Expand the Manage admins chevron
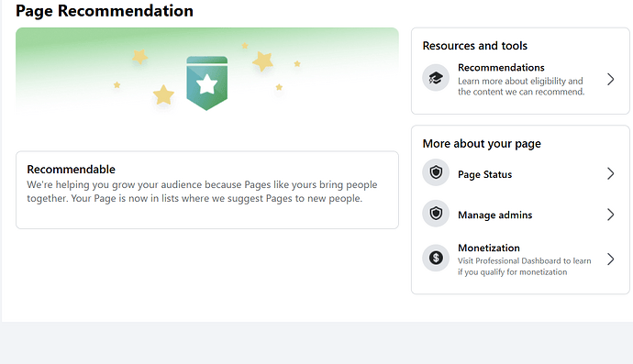The image size is (633, 364). (610, 215)
